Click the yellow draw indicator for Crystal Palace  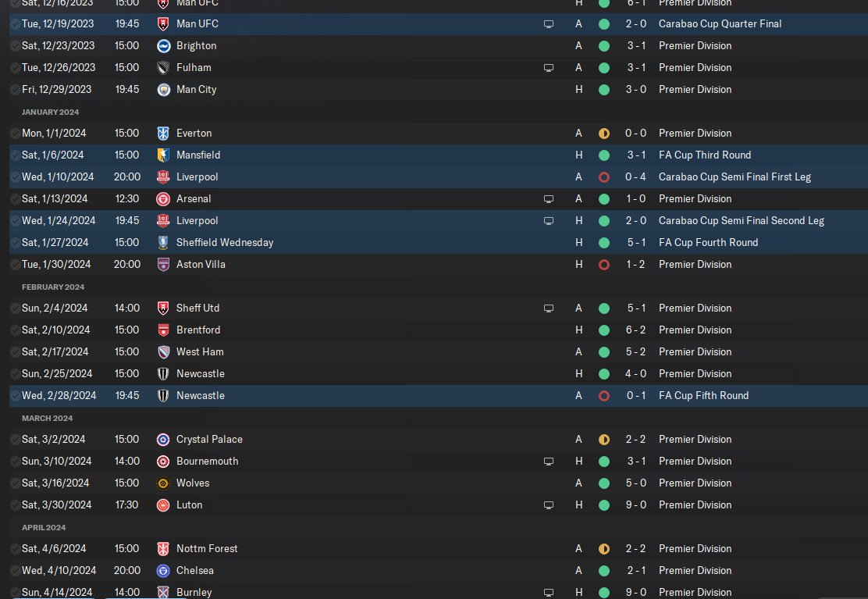pos(603,439)
